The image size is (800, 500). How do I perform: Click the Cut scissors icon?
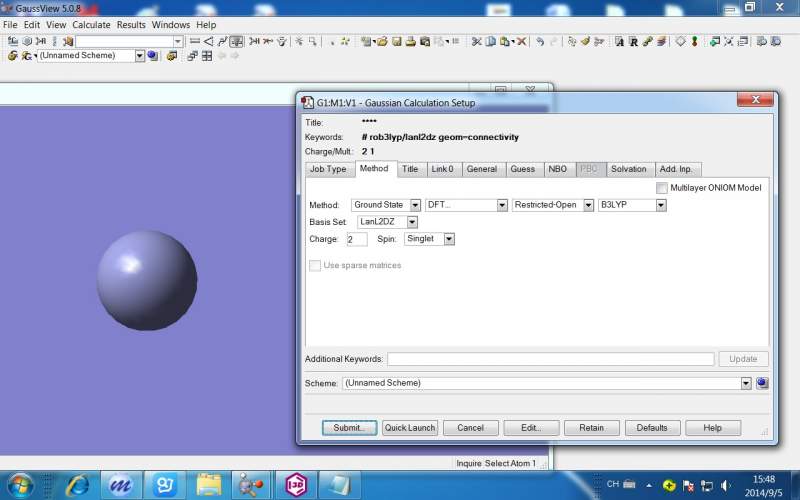(x=476, y=41)
